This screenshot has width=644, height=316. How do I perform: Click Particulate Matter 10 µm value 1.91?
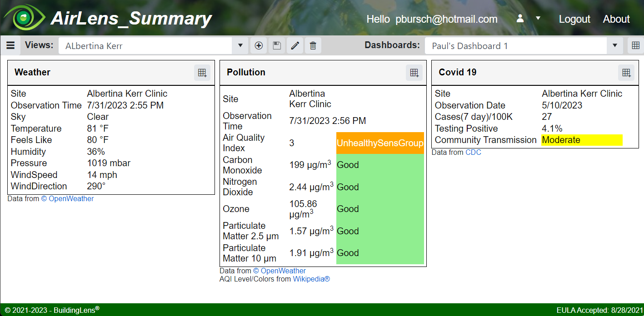point(312,253)
